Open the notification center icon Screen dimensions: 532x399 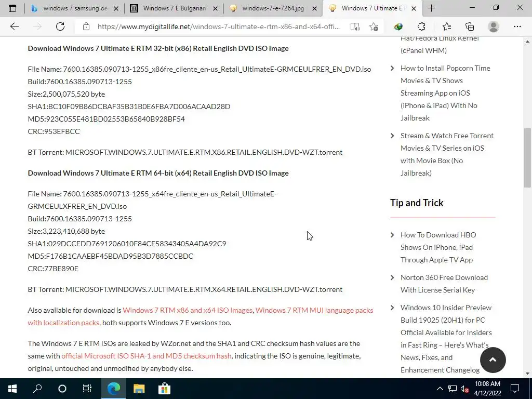click(x=515, y=389)
